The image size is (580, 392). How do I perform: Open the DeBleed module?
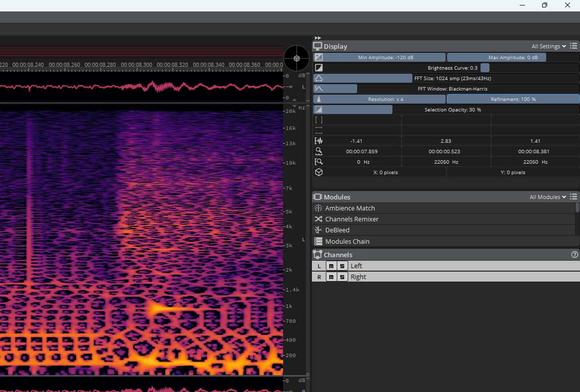[x=337, y=230]
